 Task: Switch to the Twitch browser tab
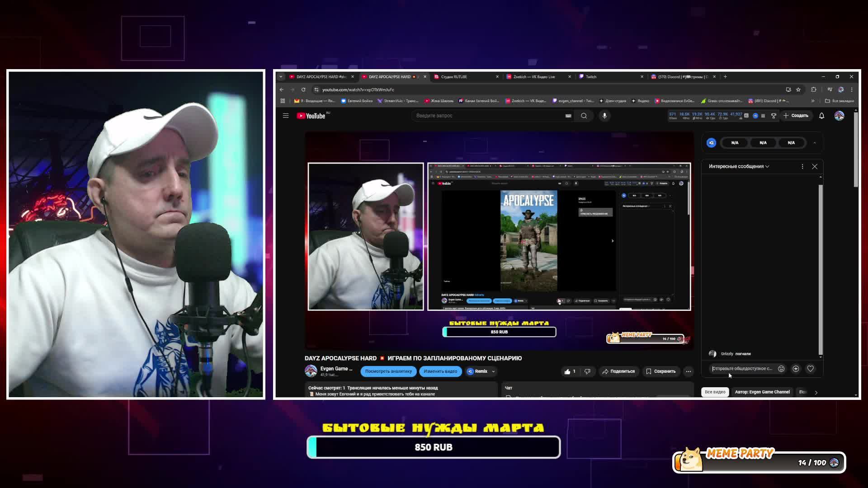(x=591, y=77)
